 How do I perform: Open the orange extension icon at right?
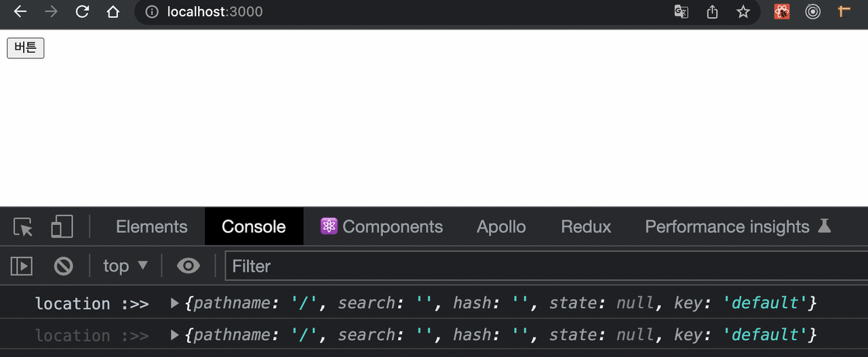844,11
